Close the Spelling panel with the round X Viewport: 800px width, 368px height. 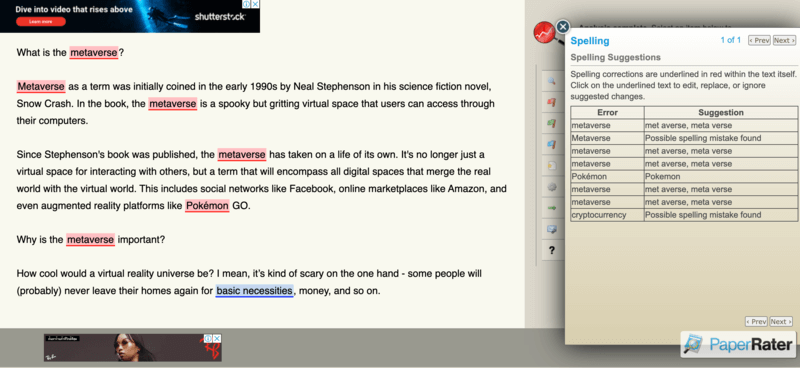tap(562, 27)
